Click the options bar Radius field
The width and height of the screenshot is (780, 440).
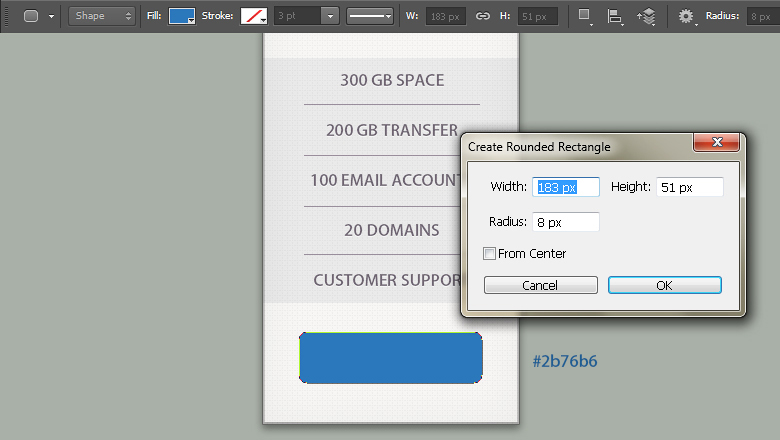tap(760, 16)
